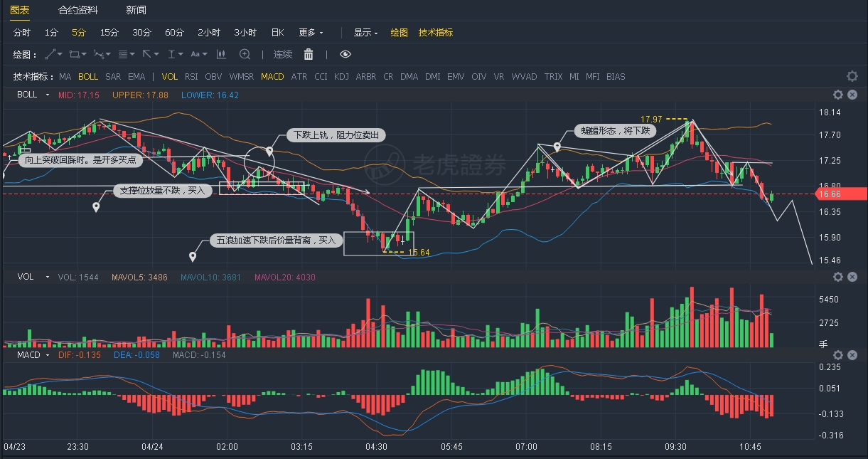868x459 pixels.
Task: Toggle the RSI indicator on
Action: (191, 76)
